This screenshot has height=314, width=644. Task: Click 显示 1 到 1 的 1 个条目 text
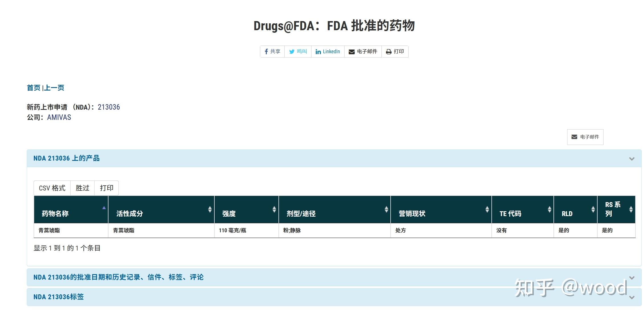point(67,248)
